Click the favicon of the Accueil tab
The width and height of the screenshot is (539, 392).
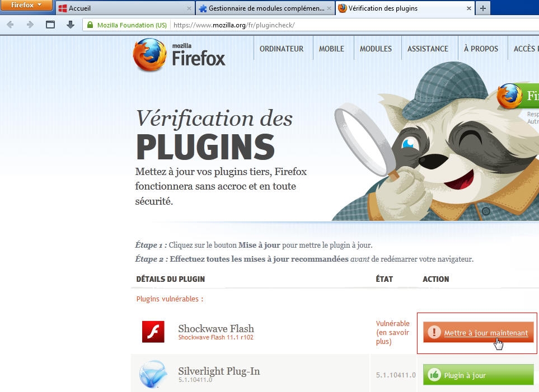tap(63, 8)
